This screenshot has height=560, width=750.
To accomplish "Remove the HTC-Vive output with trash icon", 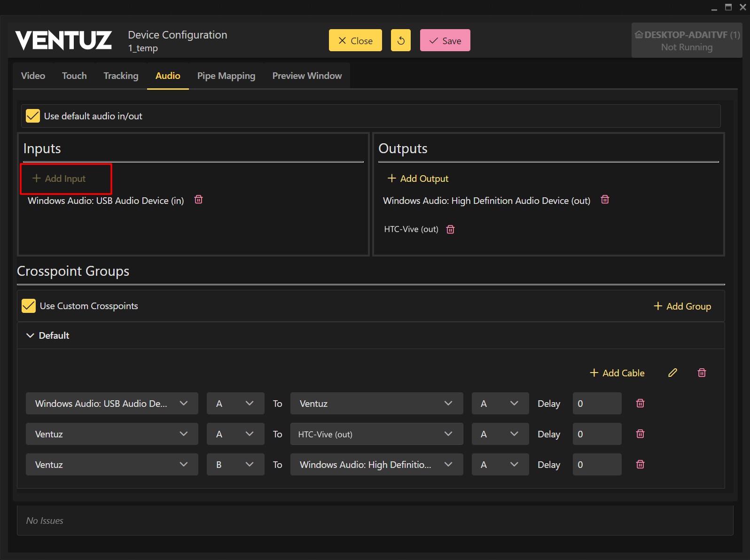I will click(x=450, y=229).
